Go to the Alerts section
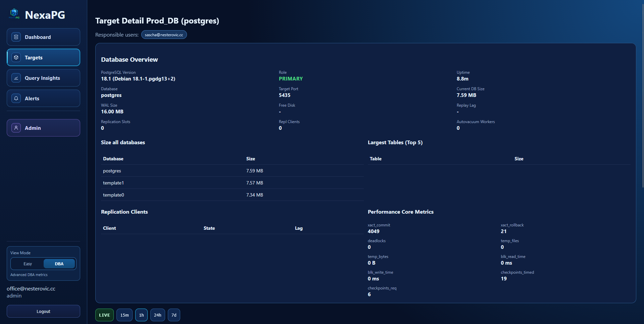The image size is (644, 324). (43, 98)
